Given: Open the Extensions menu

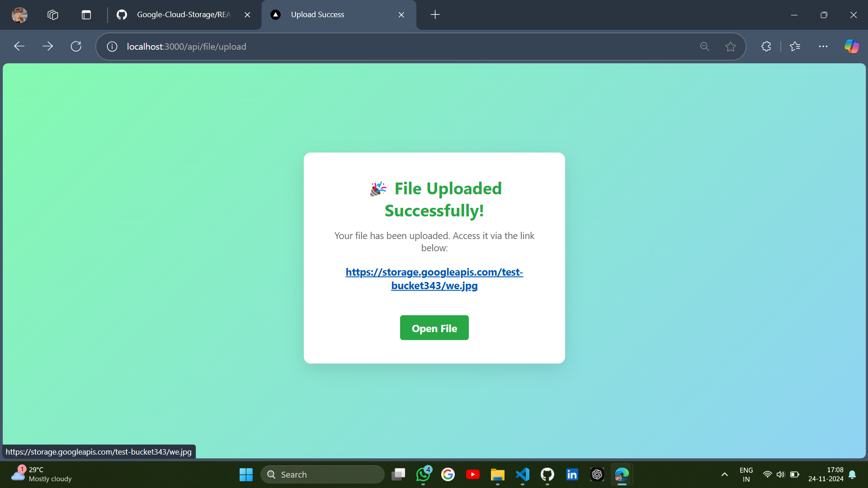Looking at the screenshot, I should point(766,47).
